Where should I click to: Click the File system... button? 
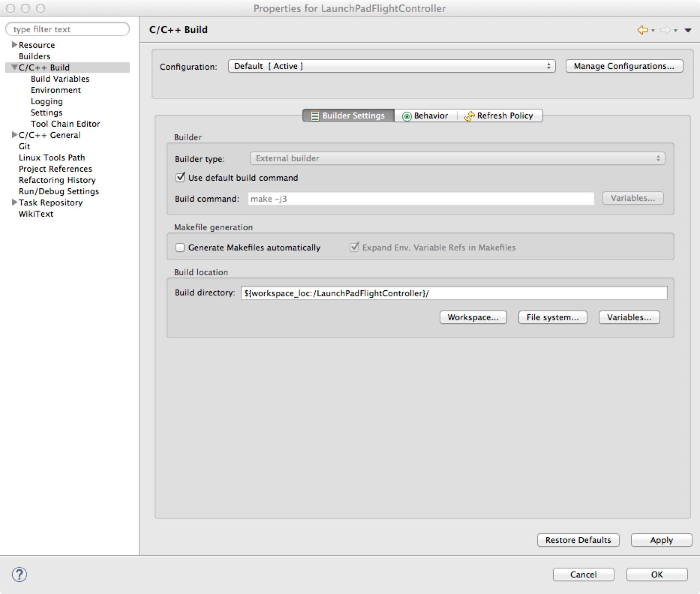click(x=553, y=317)
